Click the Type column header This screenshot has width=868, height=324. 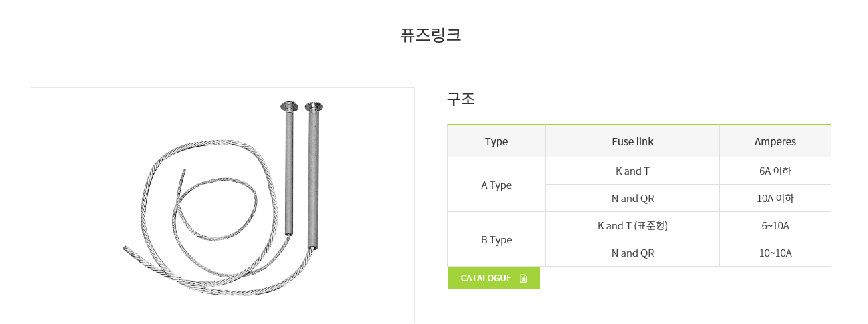click(496, 141)
